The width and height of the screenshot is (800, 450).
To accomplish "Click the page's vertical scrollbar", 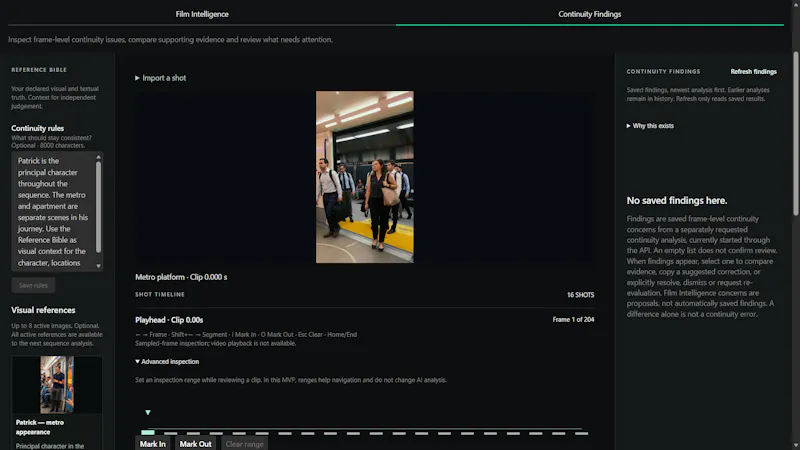I will pos(795,134).
